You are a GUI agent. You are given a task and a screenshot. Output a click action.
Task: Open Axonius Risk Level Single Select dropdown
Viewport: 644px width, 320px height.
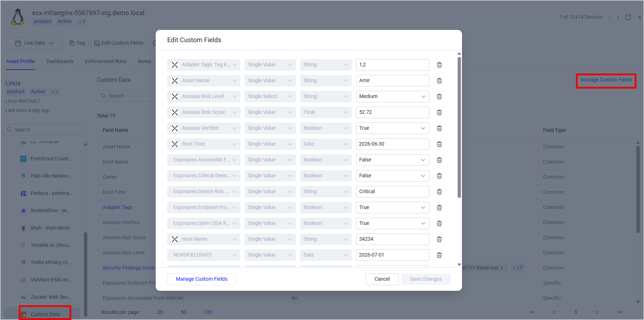(270, 97)
